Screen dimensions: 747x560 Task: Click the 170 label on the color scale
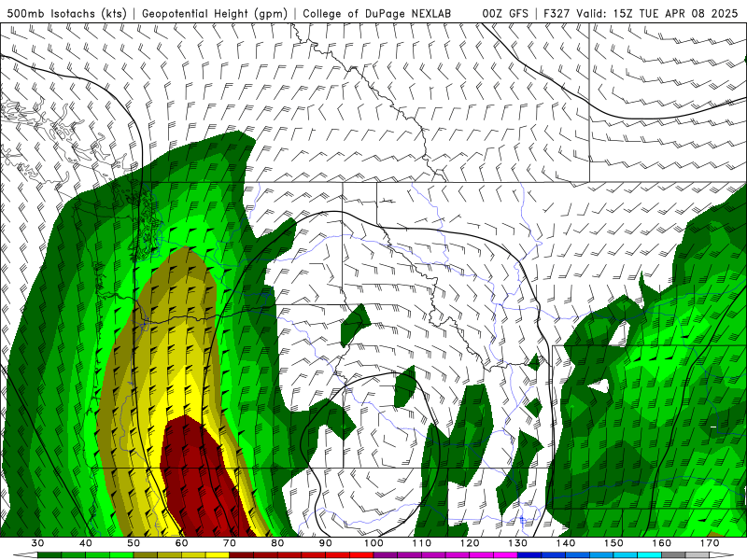click(x=710, y=543)
